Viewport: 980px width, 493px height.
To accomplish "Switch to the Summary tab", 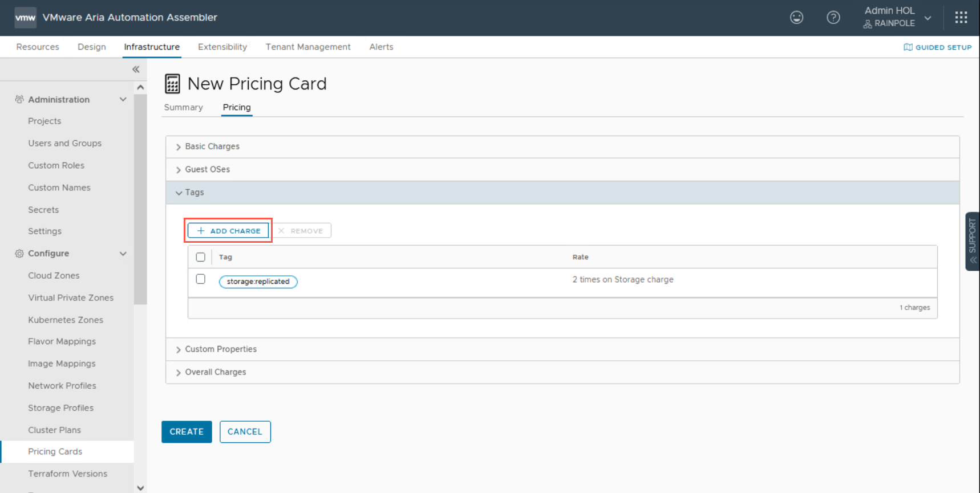I will [183, 107].
